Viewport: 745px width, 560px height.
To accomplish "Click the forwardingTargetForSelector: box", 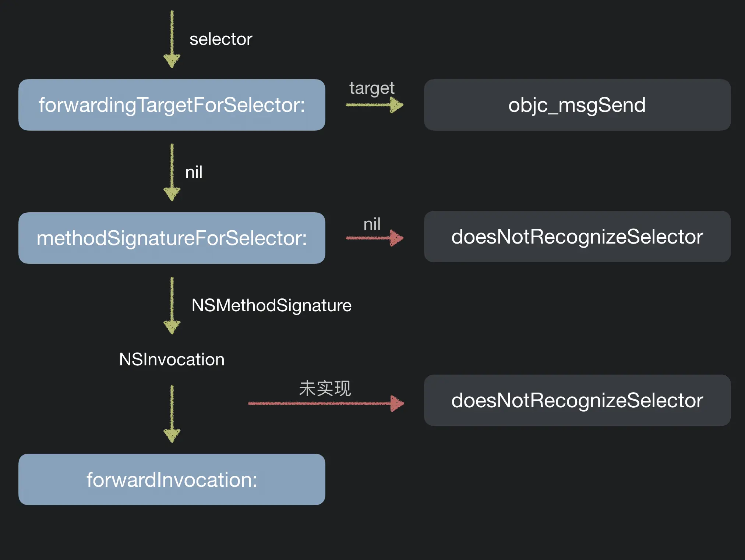I will tap(172, 105).
